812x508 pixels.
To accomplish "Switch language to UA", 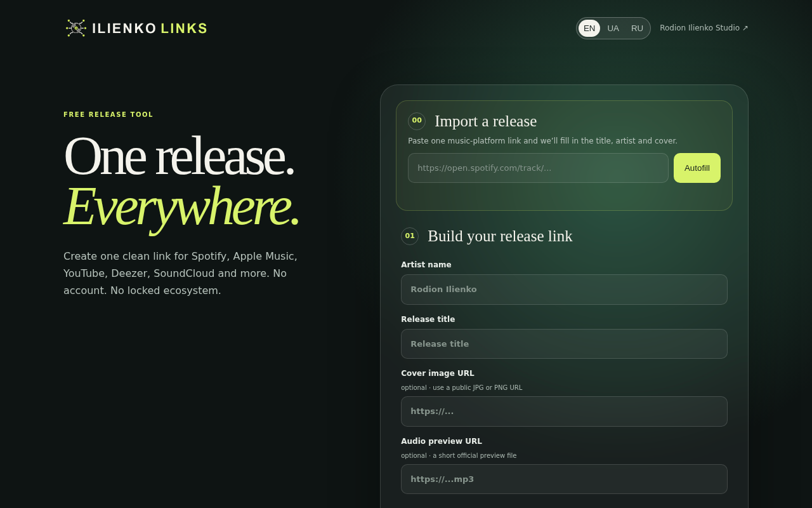I will 613,28.
